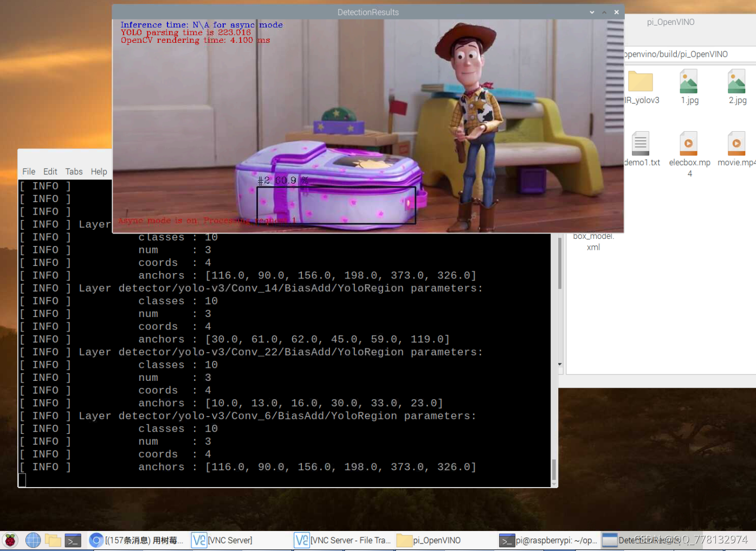This screenshot has width=756, height=551.
Task: Click the Conv_22 YoloRegion layer line
Action: coord(281,352)
